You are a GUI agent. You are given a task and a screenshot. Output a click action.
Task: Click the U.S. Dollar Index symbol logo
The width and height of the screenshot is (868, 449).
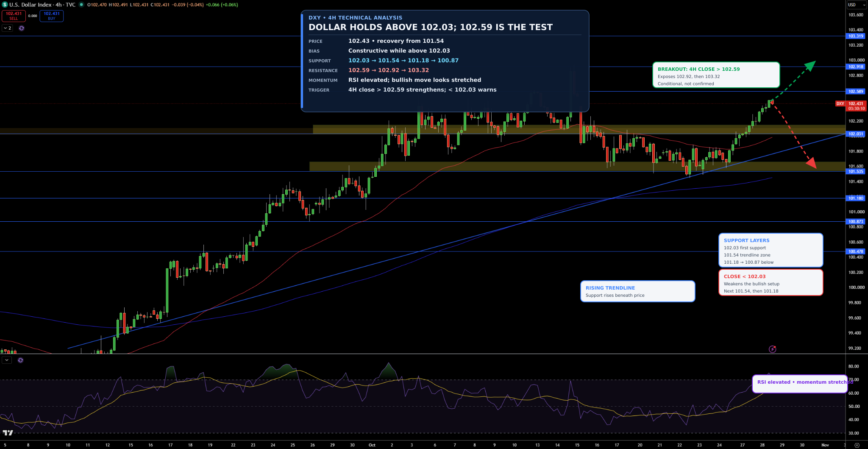tap(5, 5)
